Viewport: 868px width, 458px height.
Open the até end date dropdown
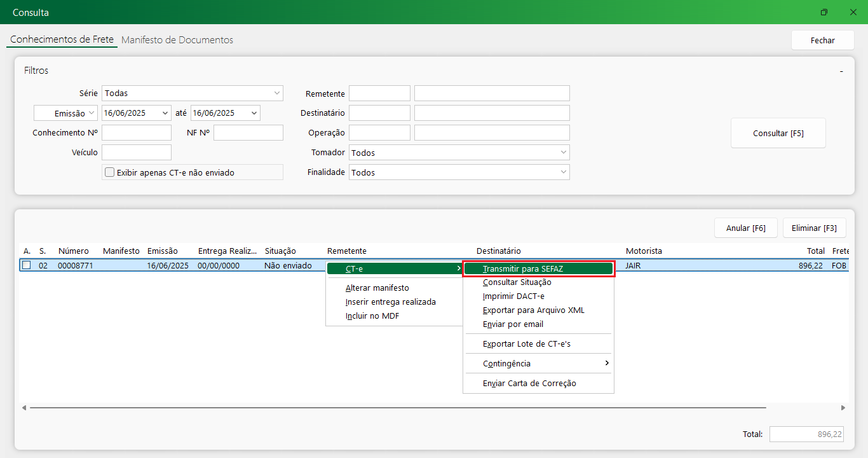(x=254, y=113)
